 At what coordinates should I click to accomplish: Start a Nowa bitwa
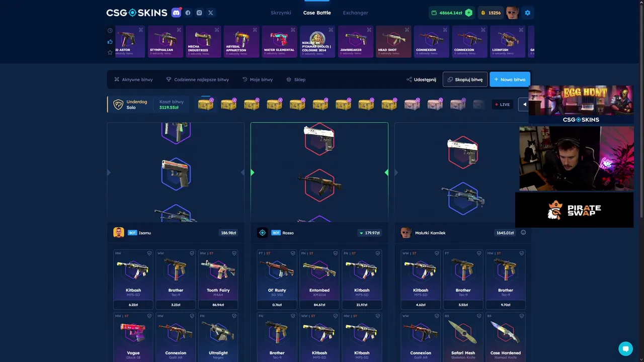510,79
